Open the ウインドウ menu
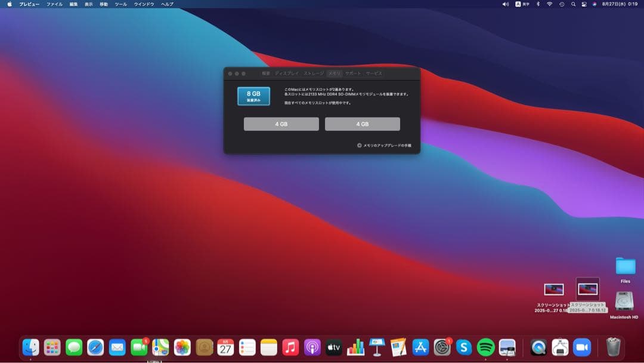Screen dimensions: 644x363 coord(145,4)
